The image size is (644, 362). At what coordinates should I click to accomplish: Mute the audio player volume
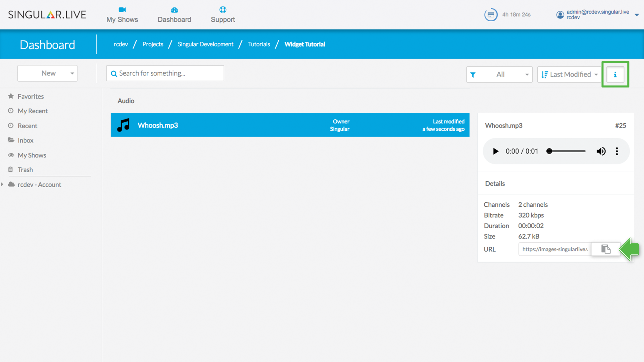(x=601, y=151)
